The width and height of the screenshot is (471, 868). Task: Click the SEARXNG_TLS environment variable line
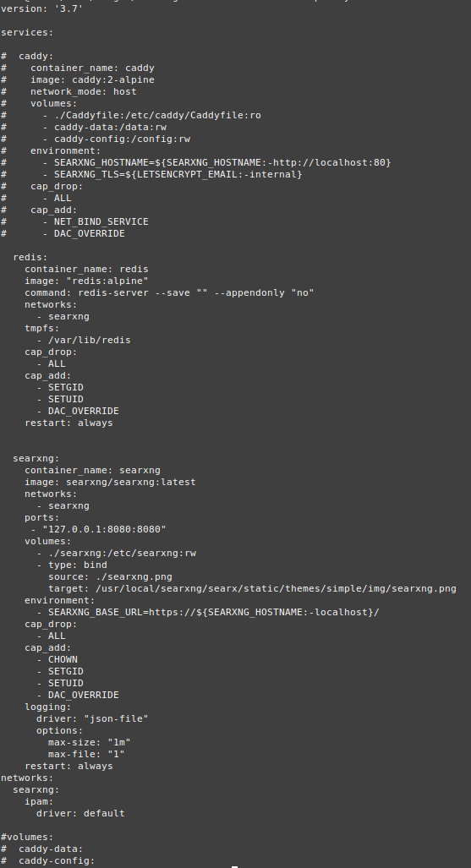click(178, 174)
